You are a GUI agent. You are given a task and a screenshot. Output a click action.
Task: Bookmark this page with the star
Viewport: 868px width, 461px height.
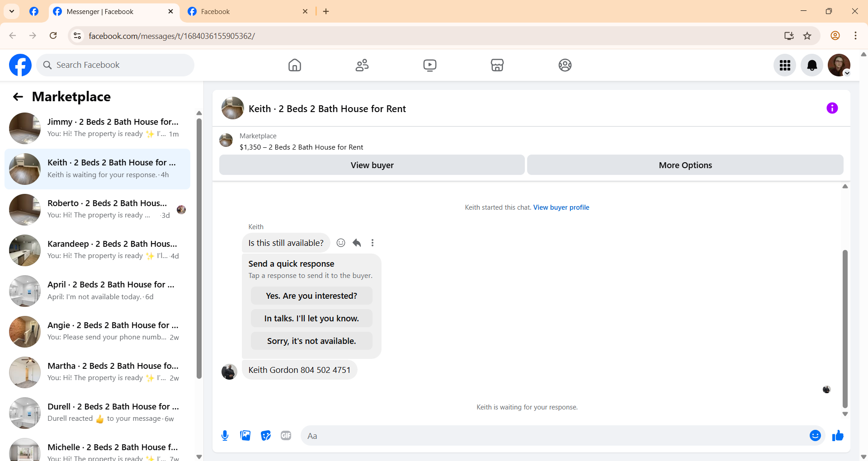[807, 36]
